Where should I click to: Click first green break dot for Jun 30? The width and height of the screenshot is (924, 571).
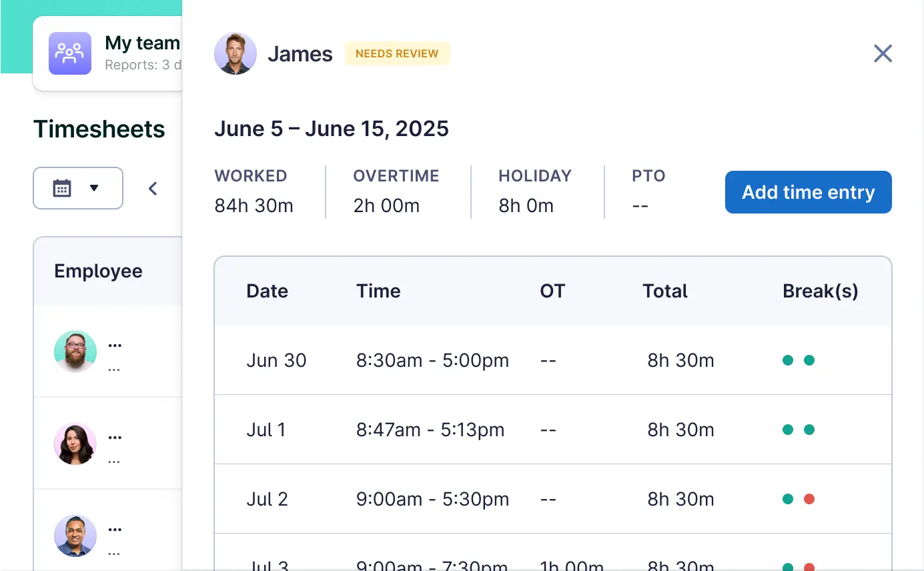[788, 360]
